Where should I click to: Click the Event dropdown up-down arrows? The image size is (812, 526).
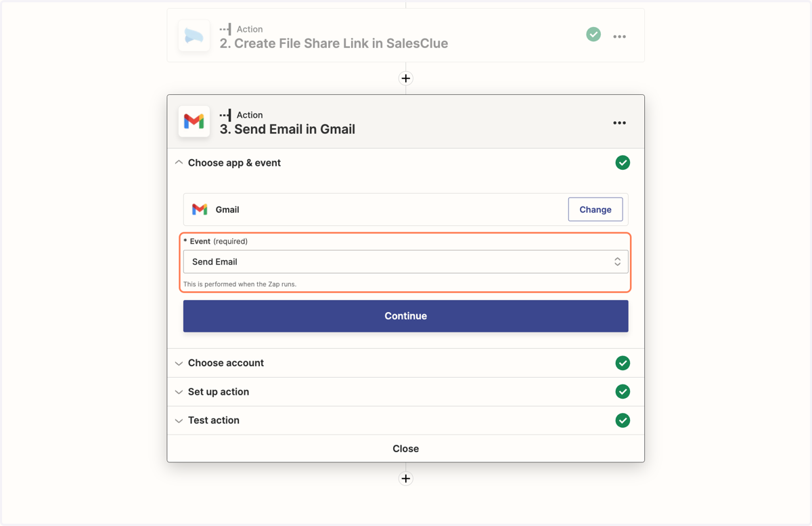tap(617, 262)
